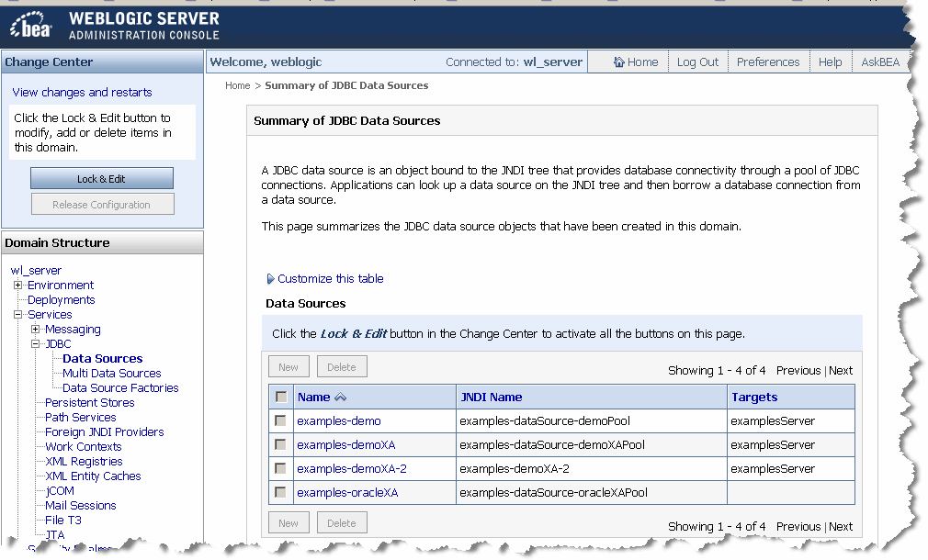Collapse the Services tree node
The height and width of the screenshot is (560, 928).
[17, 314]
